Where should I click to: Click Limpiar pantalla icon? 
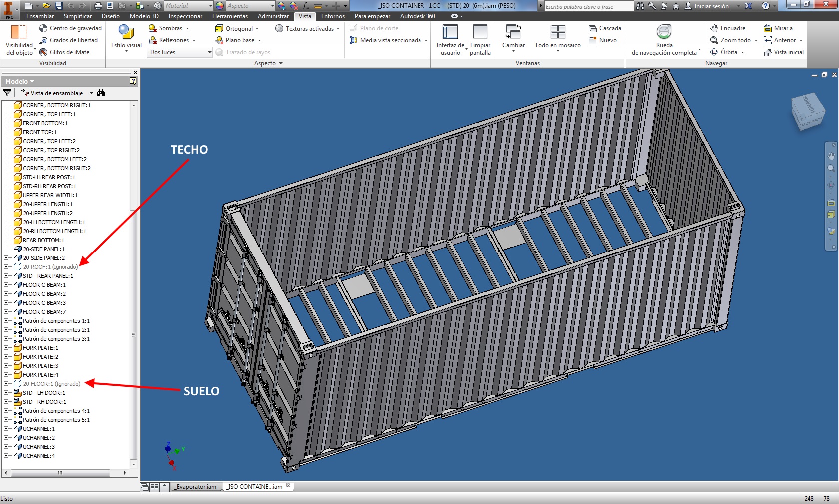(x=480, y=32)
